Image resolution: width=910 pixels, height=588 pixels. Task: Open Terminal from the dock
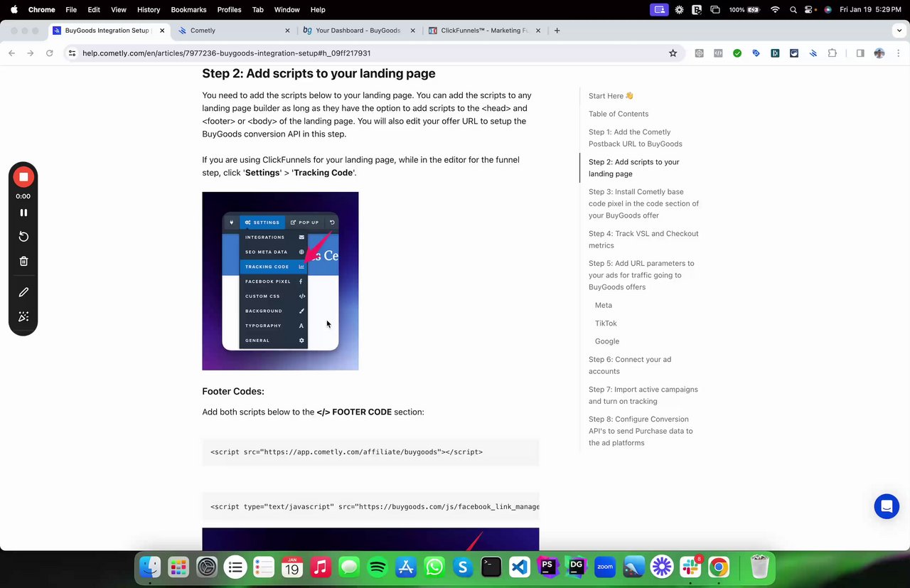pyautogui.click(x=491, y=567)
